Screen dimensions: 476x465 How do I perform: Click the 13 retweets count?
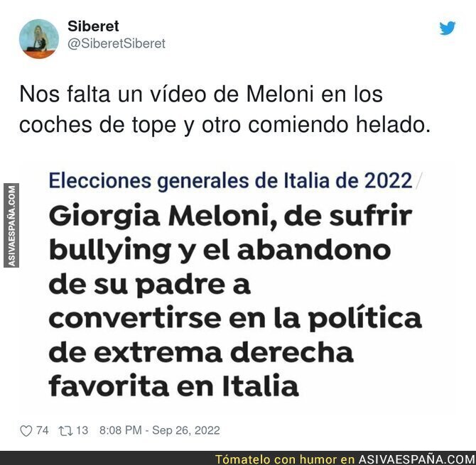click(82, 430)
